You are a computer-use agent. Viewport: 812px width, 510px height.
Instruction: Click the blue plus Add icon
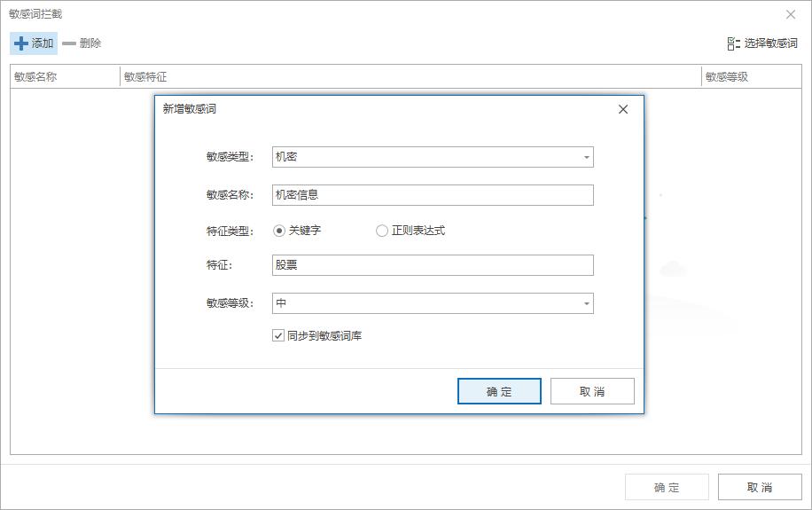click(x=21, y=43)
